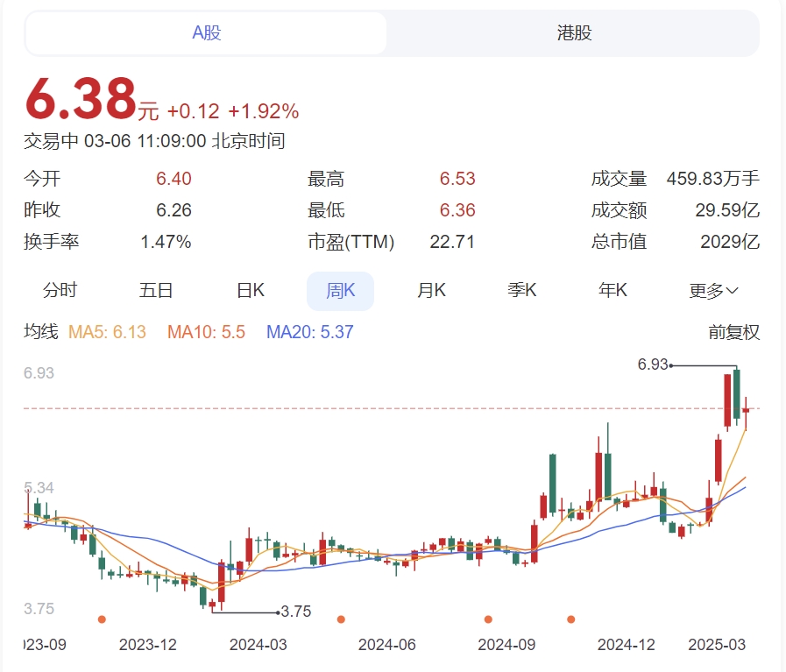The height and width of the screenshot is (672, 786).
Task: Select the 分时 chart view
Action: pos(60,290)
